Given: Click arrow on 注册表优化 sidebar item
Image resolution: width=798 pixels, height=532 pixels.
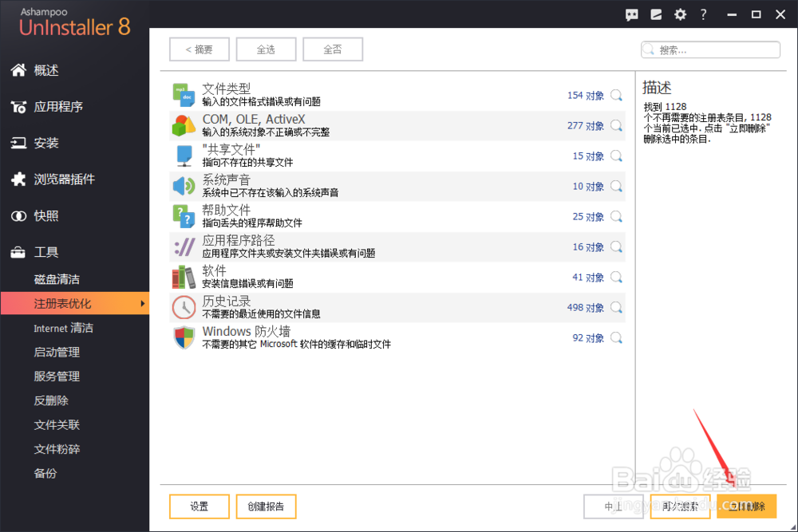Looking at the screenshot, I should [143, 304].
